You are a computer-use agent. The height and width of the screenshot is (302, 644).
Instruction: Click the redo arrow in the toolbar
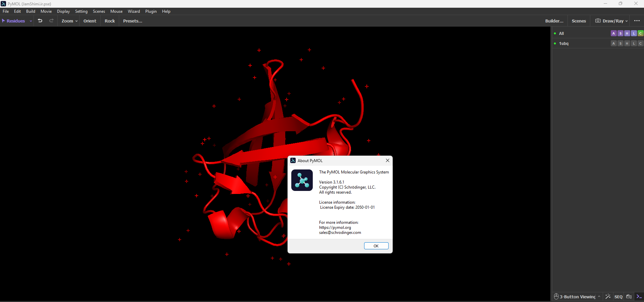click(x=51, y=21)
